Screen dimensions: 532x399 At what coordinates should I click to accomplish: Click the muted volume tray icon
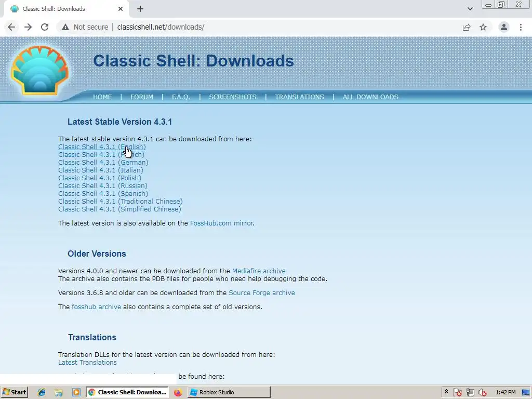click(x=483, y=393)
